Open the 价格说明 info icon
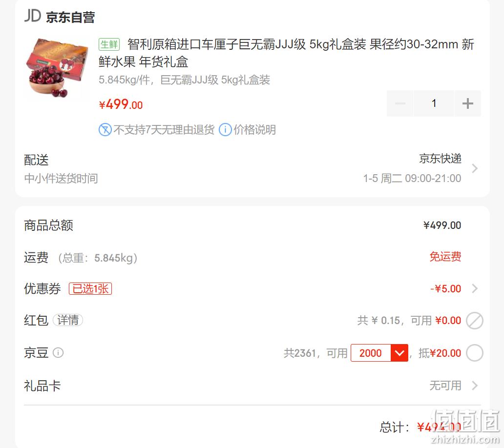504x448 pixels. click(x=225, y=130)
